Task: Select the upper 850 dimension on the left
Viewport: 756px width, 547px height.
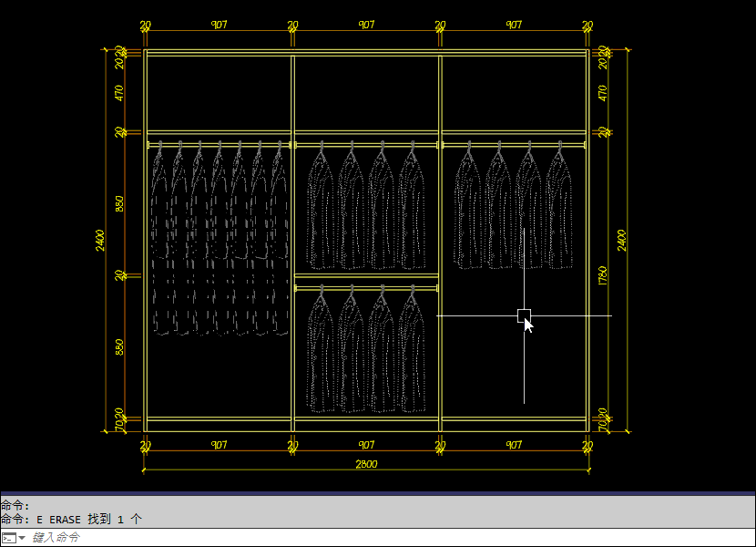Action: tap(119, 203)
